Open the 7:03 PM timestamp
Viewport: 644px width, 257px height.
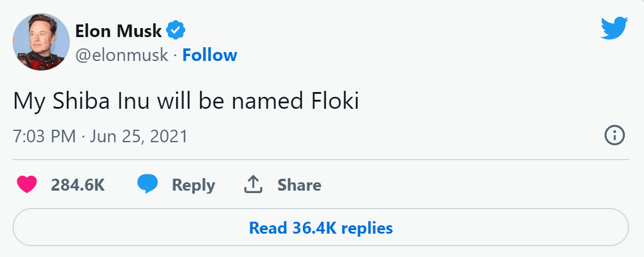click(45, 136)
